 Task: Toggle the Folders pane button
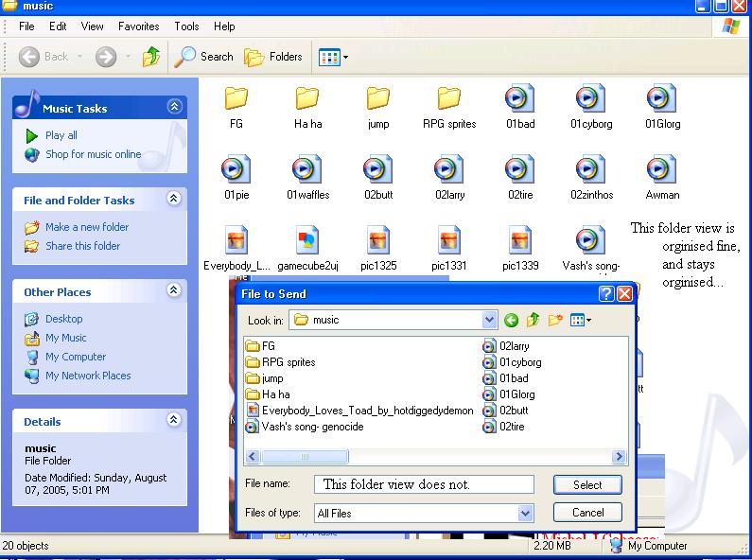[274, 57]
